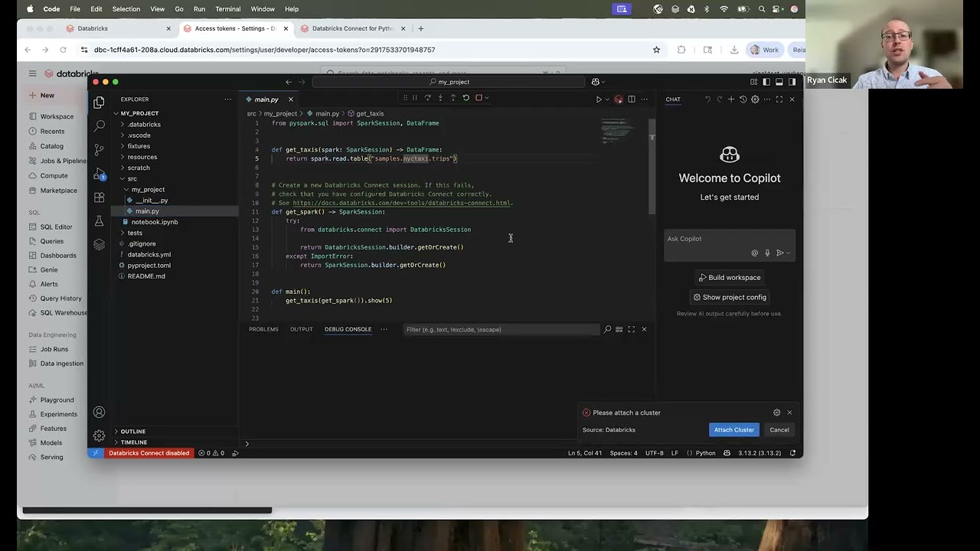980x551 pixels.
Task: Collapse the MY_PROJECT root folder
Action: coord(139,113)
